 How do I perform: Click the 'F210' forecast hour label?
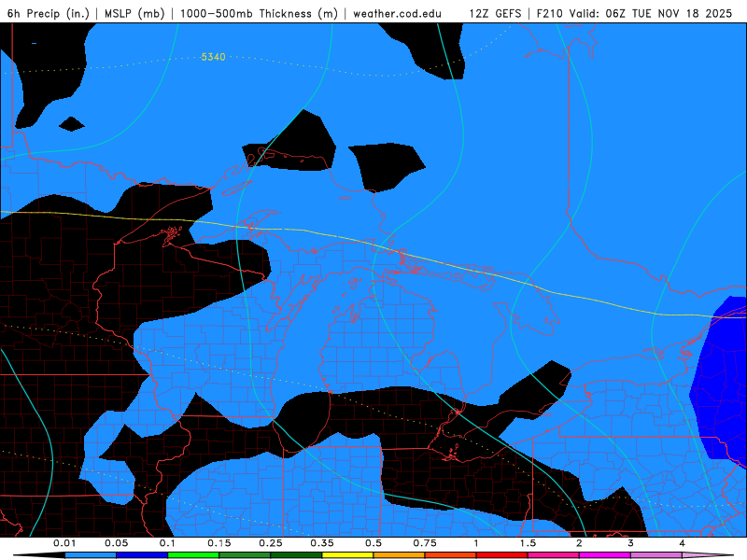(x=549, y=13)
